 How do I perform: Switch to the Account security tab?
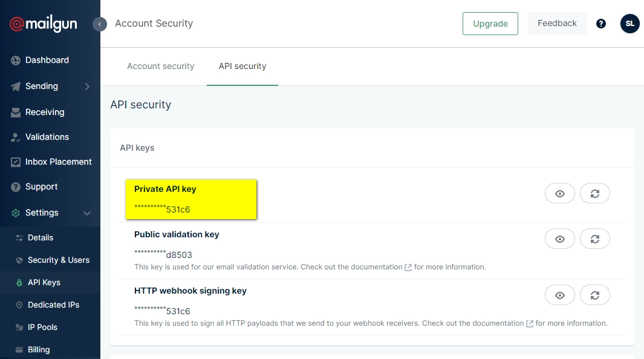coord(160,66)
